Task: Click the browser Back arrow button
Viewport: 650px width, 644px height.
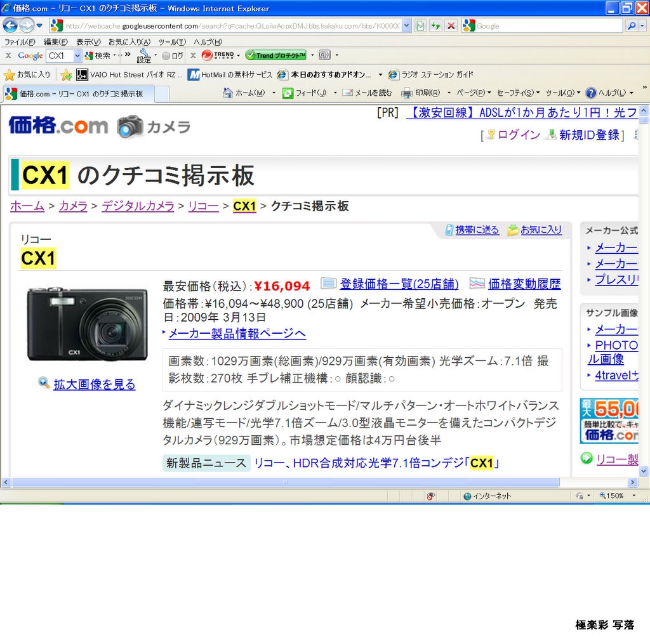Action: [10, 25]
